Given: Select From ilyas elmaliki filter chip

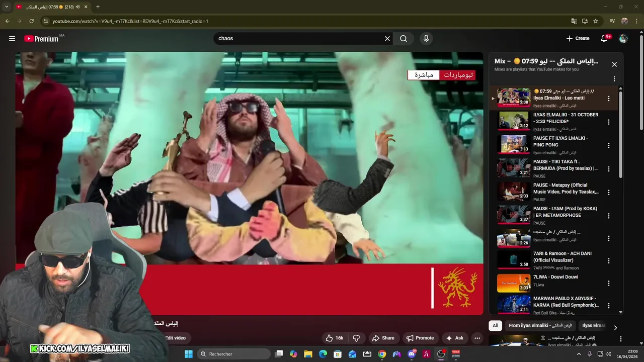Looking at the screenshot, I should (x=540, y=326).
